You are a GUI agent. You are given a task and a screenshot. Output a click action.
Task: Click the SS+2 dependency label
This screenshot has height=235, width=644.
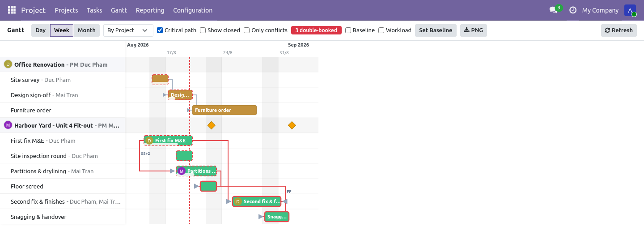pyautogui.click(x=145, y=154)
